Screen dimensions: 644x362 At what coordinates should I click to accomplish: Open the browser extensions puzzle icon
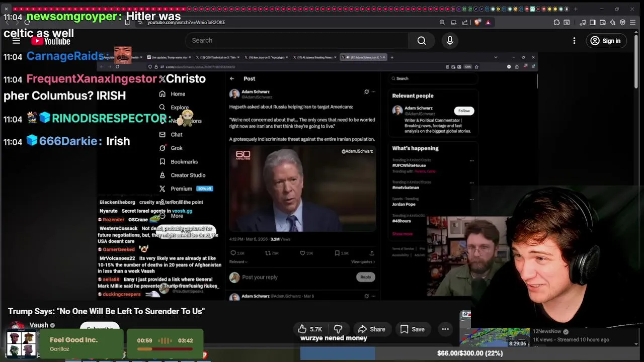coord(556,22)
